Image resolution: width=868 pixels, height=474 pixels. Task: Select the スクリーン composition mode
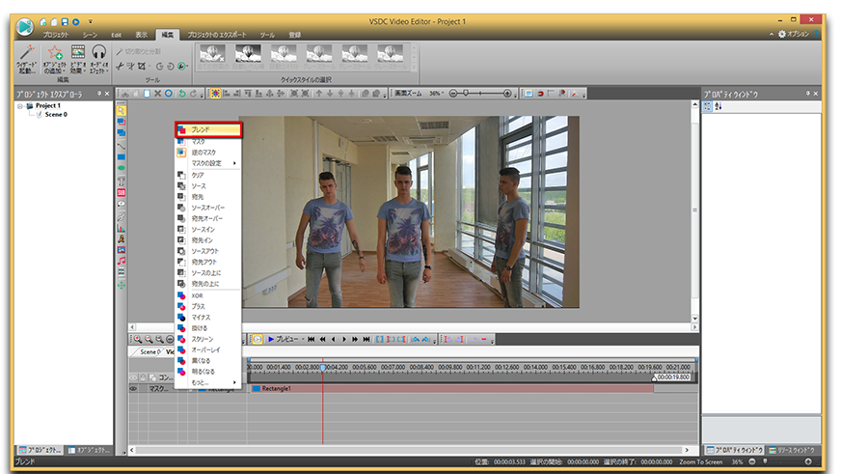[208, 339]
